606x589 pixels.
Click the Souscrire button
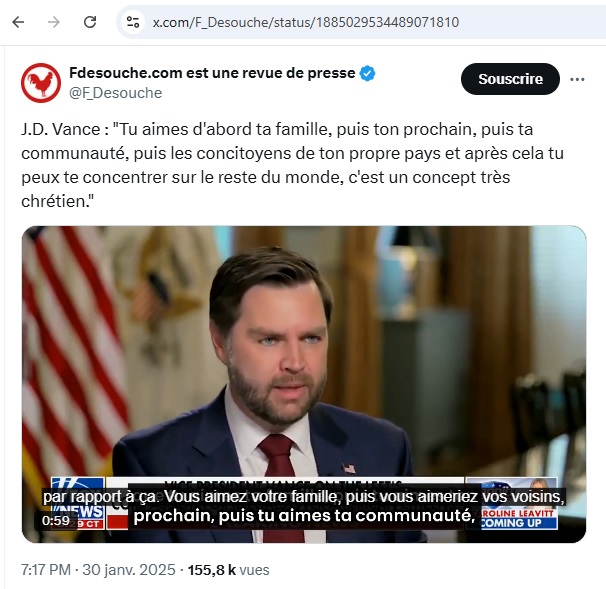tap(510, 79)
